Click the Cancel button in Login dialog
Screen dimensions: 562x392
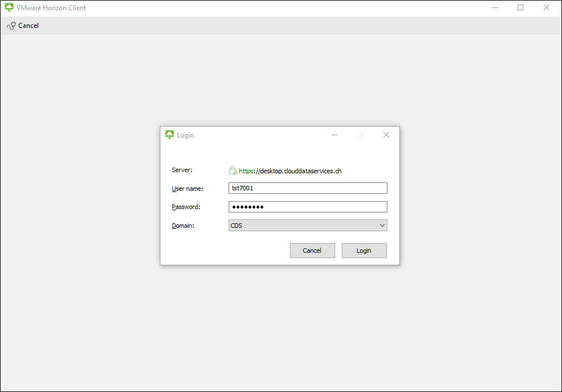point(312,251)
